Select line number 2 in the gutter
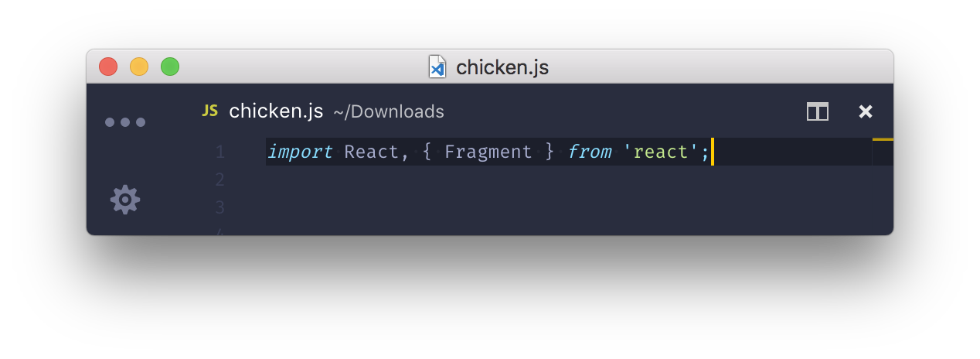 point(220,179)
